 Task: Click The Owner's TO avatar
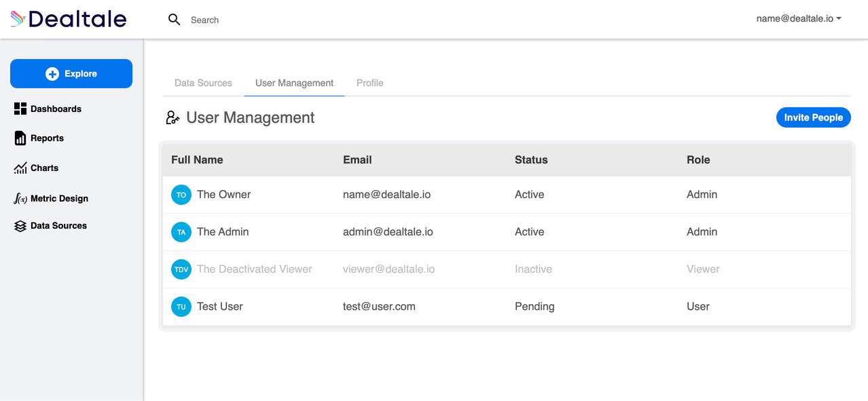(181, 195)
